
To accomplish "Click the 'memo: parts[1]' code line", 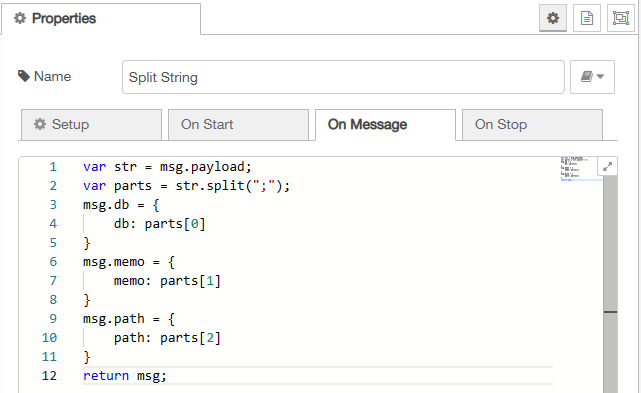I will [167, 281].
